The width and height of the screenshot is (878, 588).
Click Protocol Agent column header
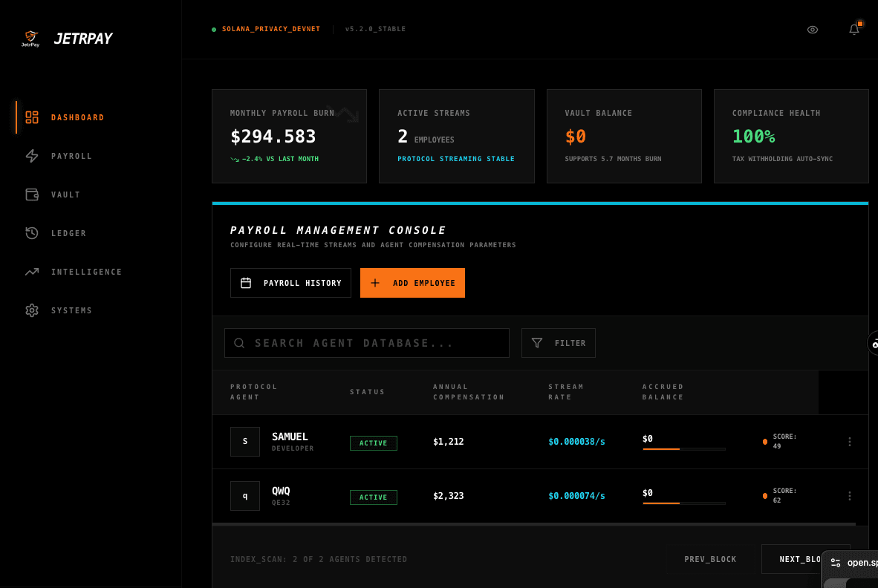pyautogui.click(x=253, y=391)
